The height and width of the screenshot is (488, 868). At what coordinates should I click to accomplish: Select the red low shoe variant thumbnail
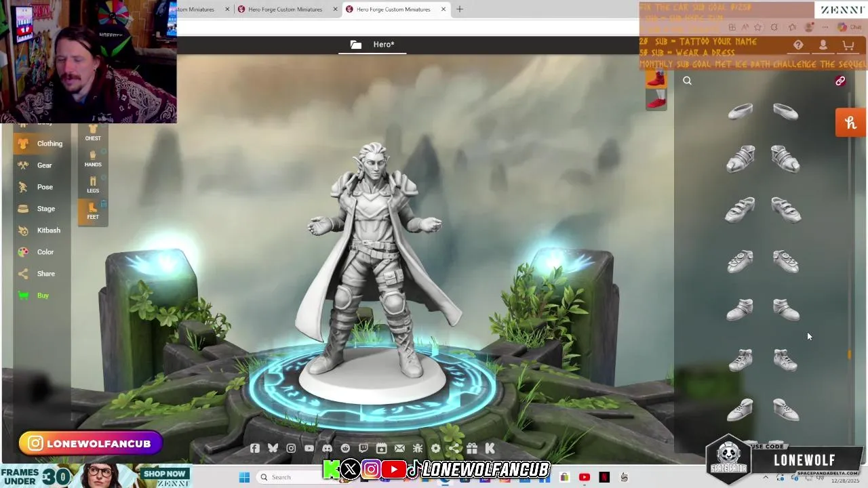pos(656,101)
